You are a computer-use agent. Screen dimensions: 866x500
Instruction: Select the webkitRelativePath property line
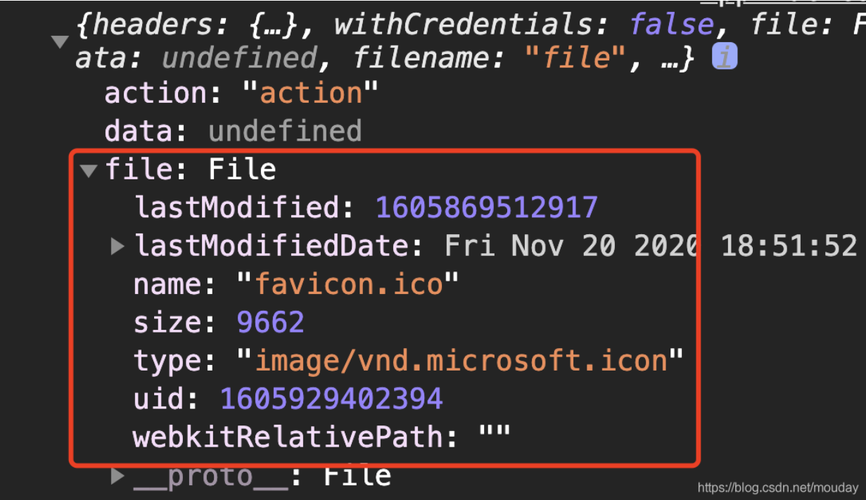pyautogui.click(x=321, y=437)
